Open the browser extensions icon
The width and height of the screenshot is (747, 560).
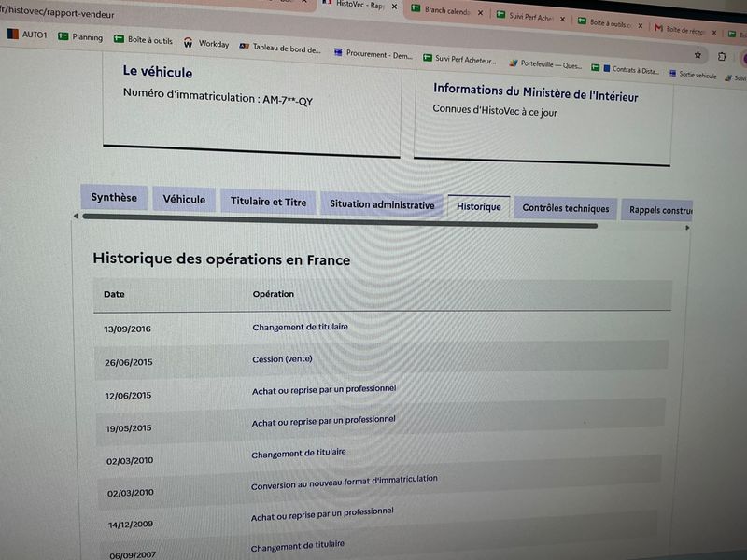[x=722, y=56]
